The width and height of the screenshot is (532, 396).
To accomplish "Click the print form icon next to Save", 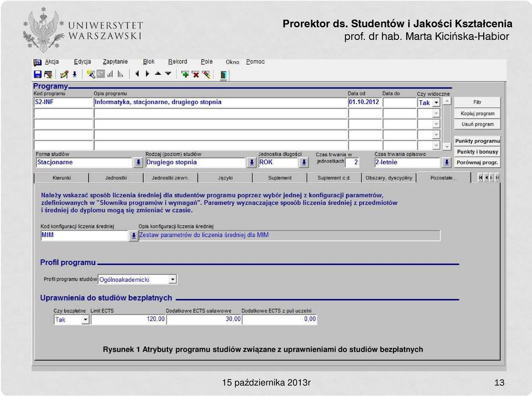I will [48, 74].
